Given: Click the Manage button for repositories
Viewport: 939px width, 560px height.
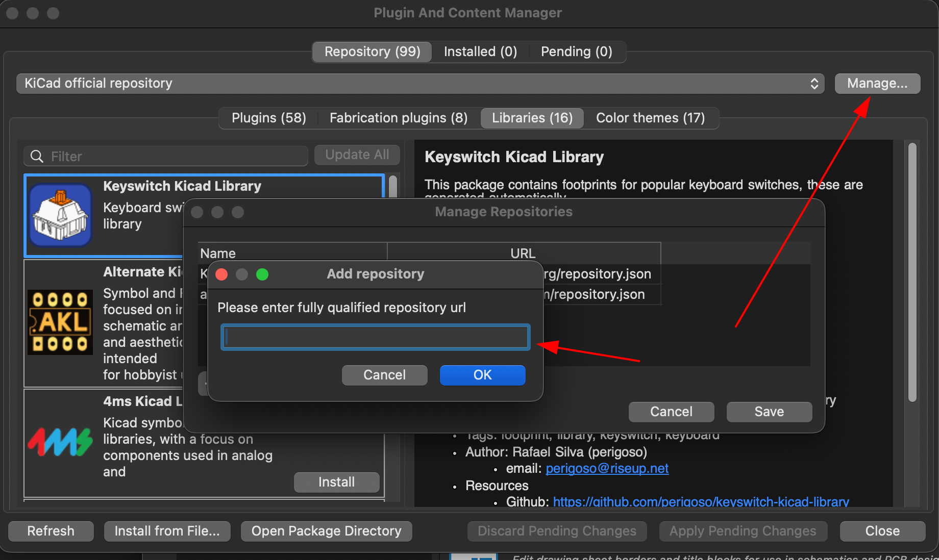Looking at the screenshot, I should [877, 83].
